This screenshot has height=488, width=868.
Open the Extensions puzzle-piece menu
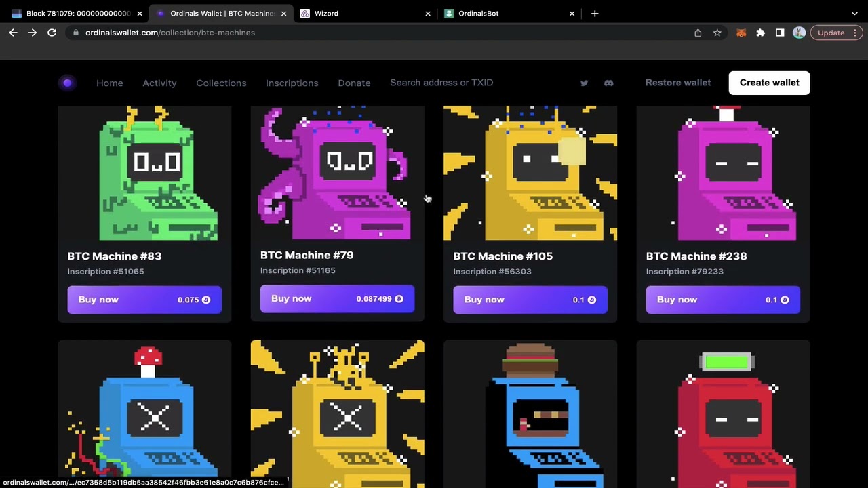coord(760,33)
